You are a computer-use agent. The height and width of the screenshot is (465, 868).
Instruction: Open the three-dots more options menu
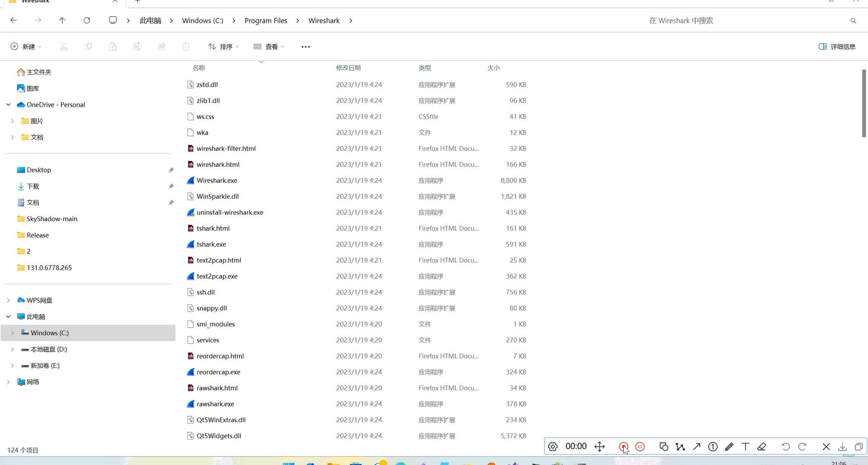[306, 47]
